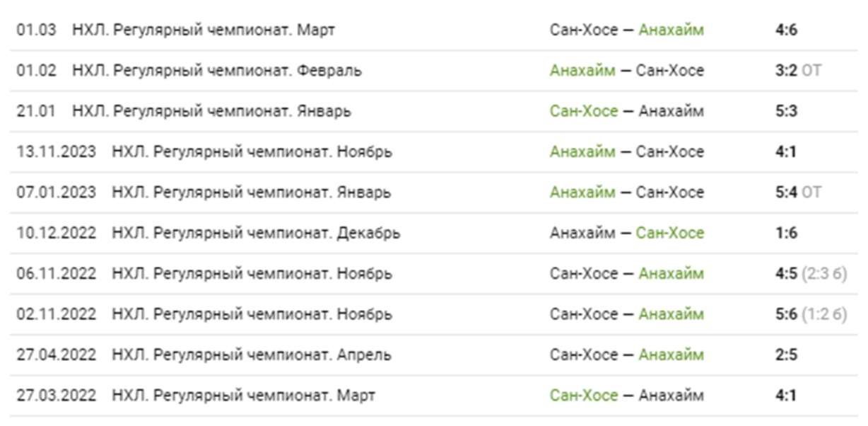Click the 13.11.2023 date

tap(57, 152)
